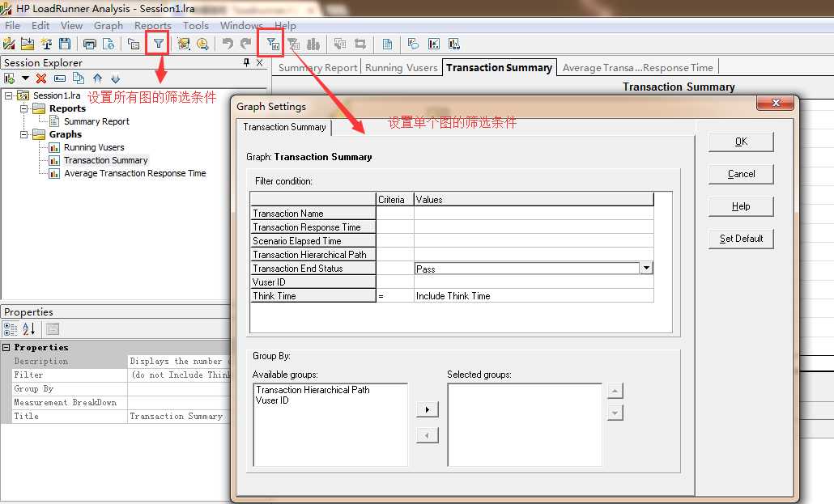Select Average Transaction Response Time tree item
This screenshot has height=504, width=834.
[134, 173]
